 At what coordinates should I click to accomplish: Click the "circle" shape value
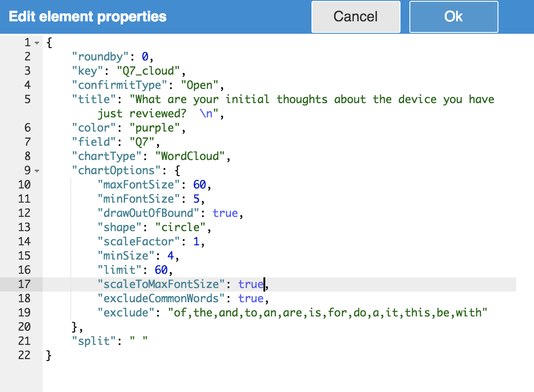180,228
